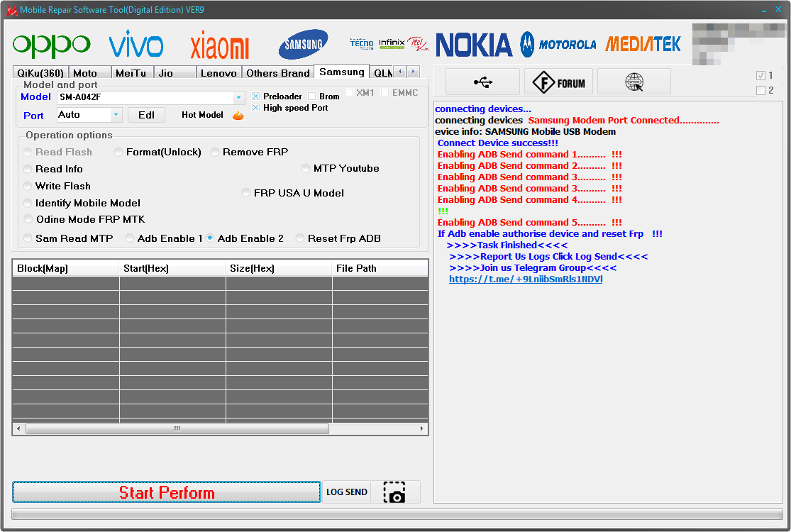Viewport: 791px width, 532px height.
Task: Click the bottom progress bar
Action: coord(397,514)
